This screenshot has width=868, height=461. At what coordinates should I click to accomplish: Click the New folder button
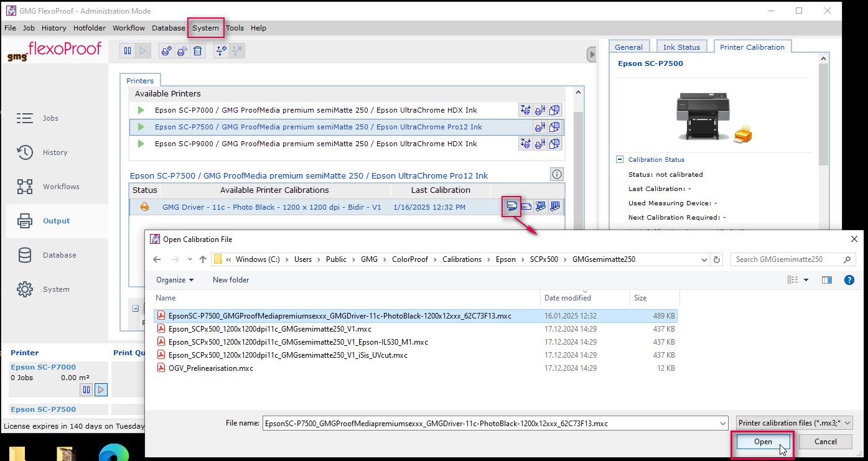[x=231, y=280]
